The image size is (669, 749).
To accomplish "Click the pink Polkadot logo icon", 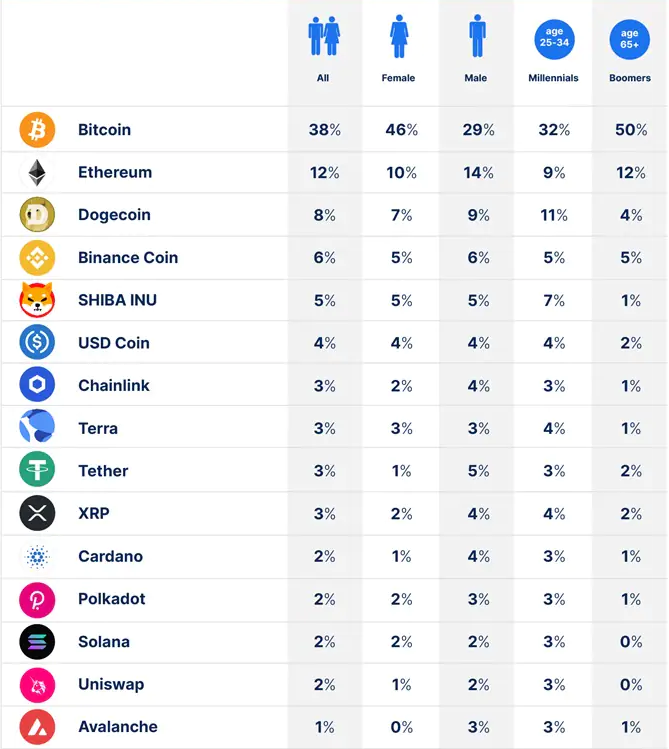I will tap(37, 599).
